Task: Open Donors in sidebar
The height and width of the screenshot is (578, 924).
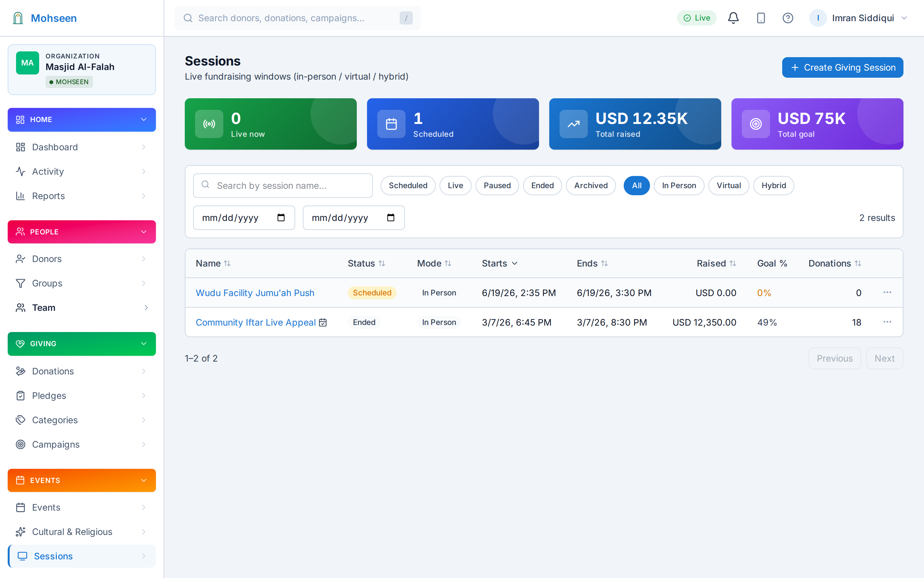Action: [82, 259]
